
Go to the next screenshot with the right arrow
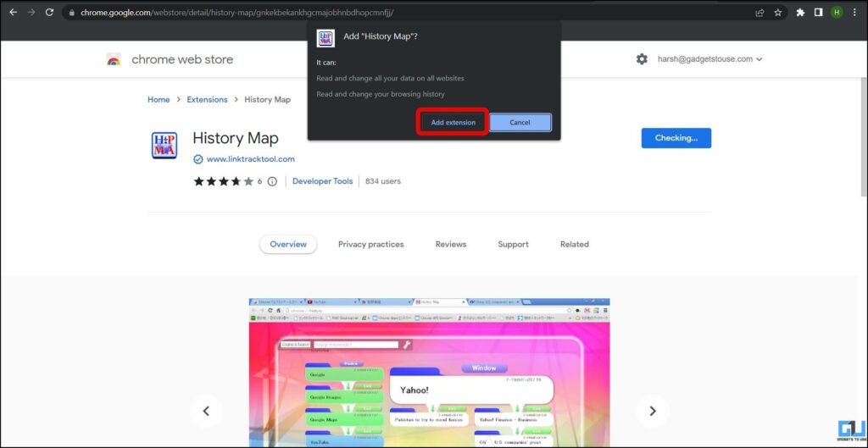652,411
